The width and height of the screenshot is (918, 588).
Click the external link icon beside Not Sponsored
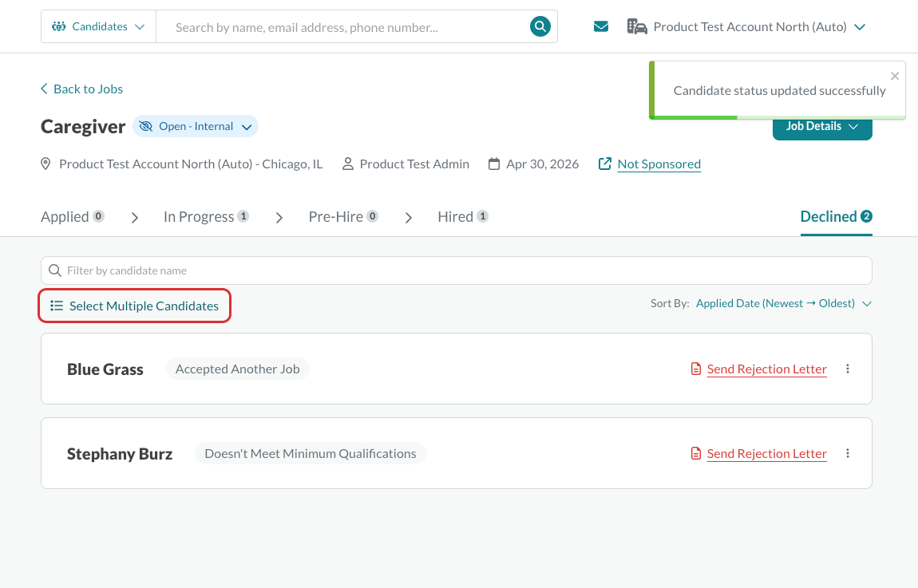coord(605,164)
